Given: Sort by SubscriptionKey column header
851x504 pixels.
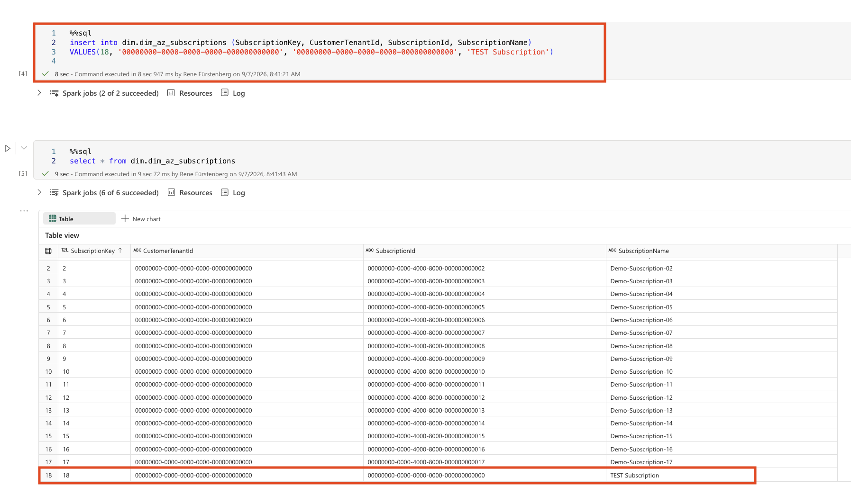Looking at the screenshot, I should coord(94,251).
